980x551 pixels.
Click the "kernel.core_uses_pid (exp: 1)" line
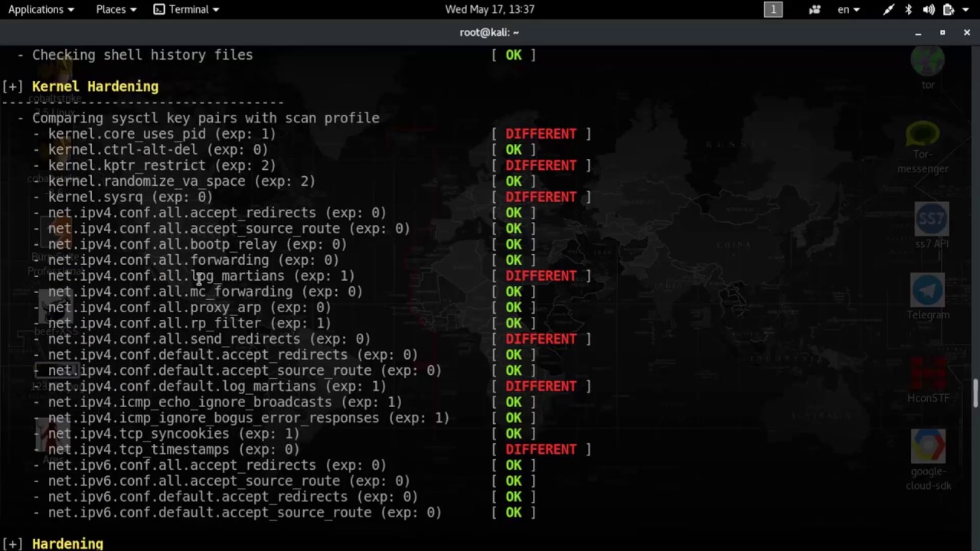pos(162,134)
